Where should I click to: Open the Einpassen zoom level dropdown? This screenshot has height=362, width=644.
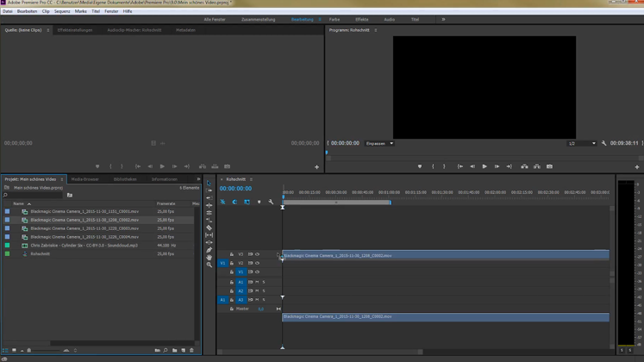click(379, 143)
